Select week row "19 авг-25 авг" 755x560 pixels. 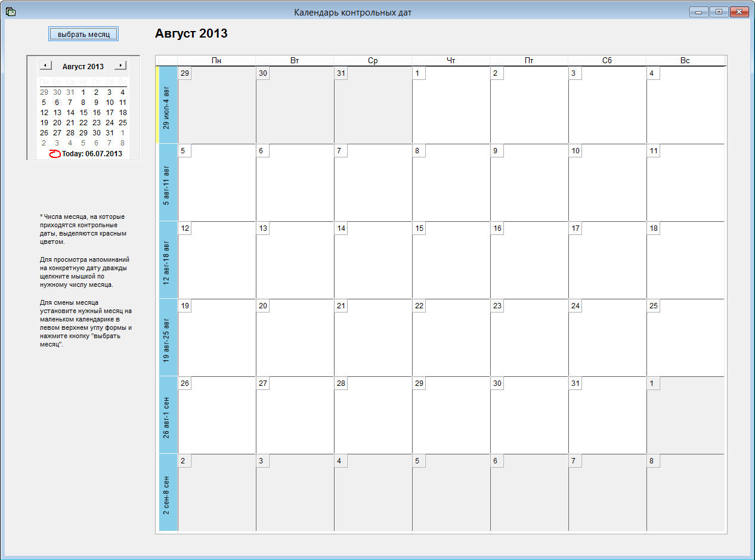tap(168, 338)
